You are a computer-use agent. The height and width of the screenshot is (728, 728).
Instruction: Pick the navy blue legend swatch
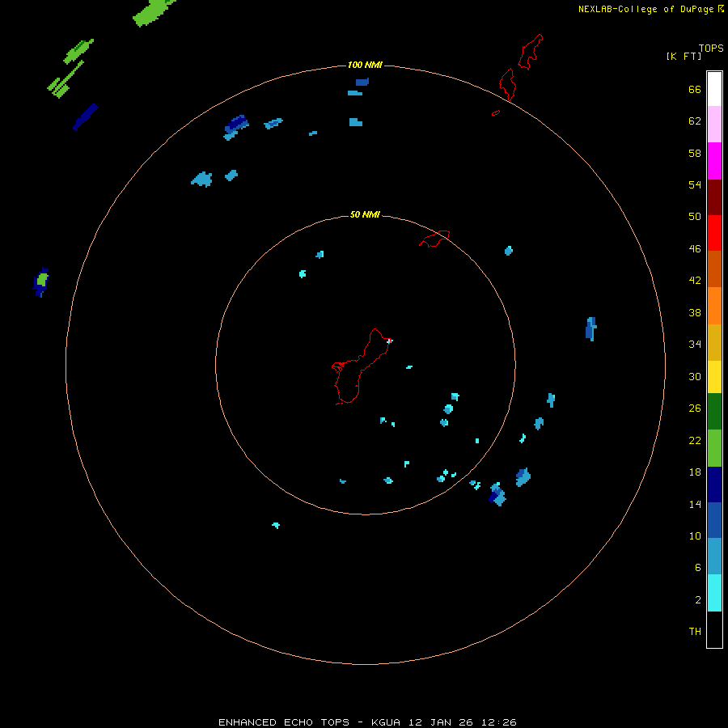click(714, 485)
